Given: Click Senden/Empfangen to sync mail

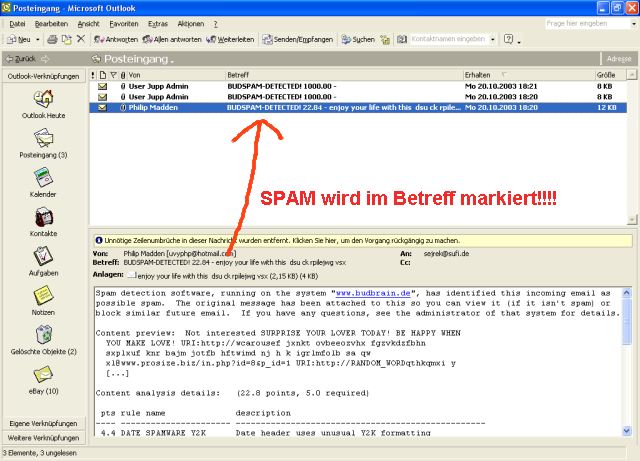Looking at the screenshot, I should [300, 40].
